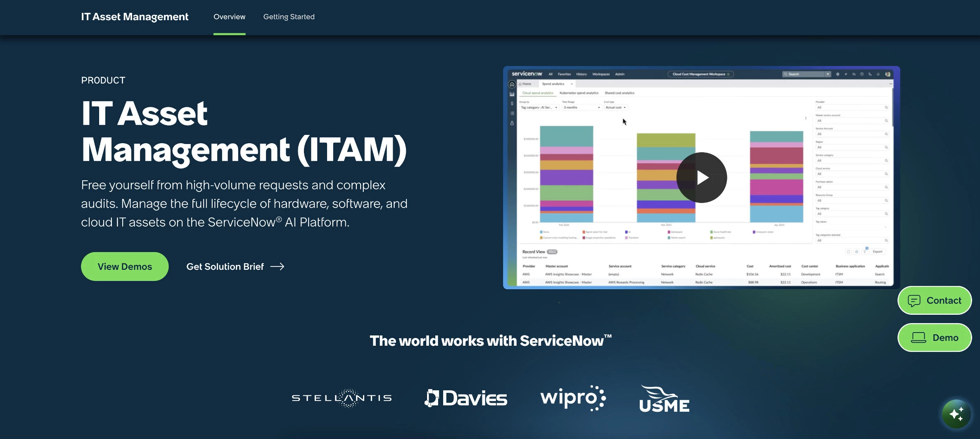980x439 pixels.
Task: Click the "PRODUCT" label above the heading
Action: pos(103,80)
